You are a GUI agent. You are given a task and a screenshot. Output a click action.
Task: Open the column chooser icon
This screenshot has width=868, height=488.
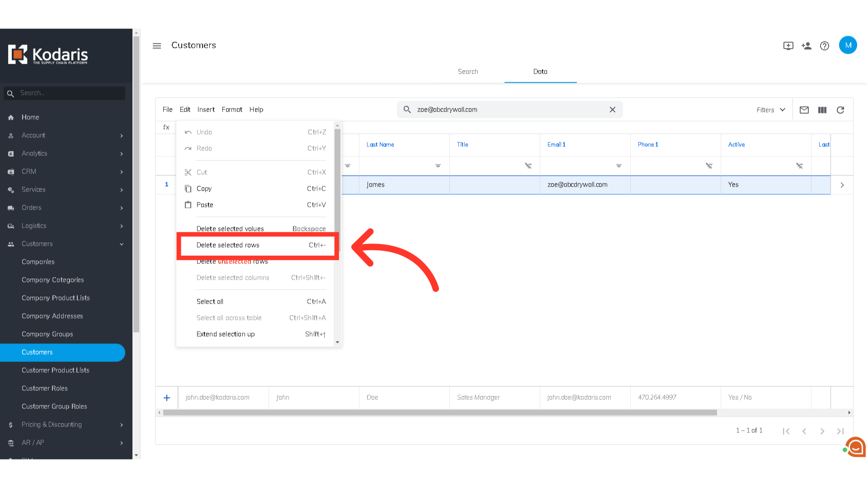822,110
